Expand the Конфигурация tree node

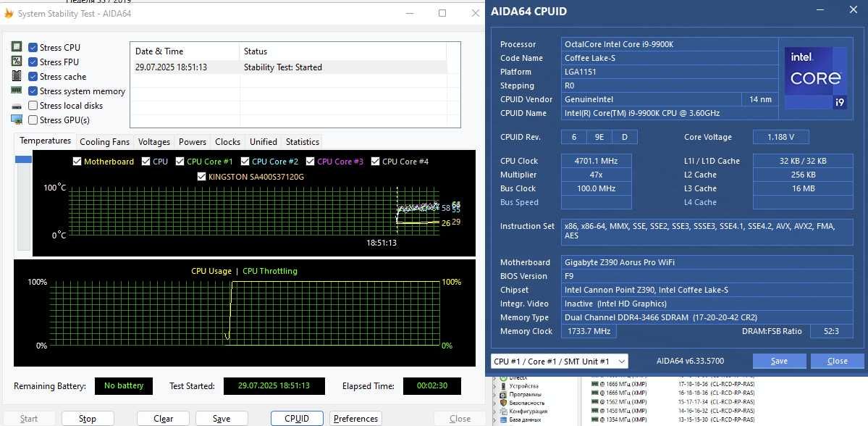pyautogui.click(x=495, y=411)
